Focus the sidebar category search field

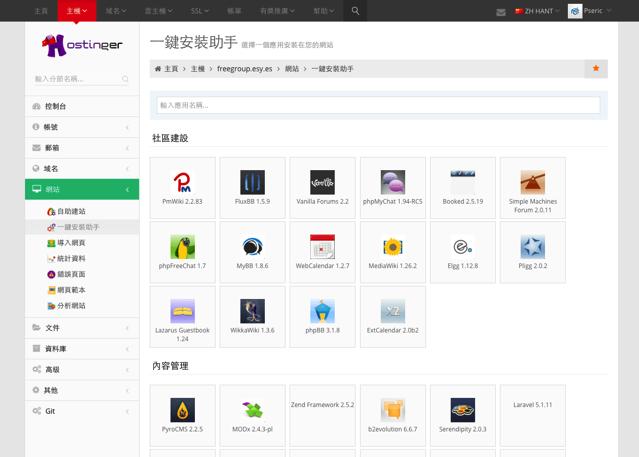[x=82, y=79]
